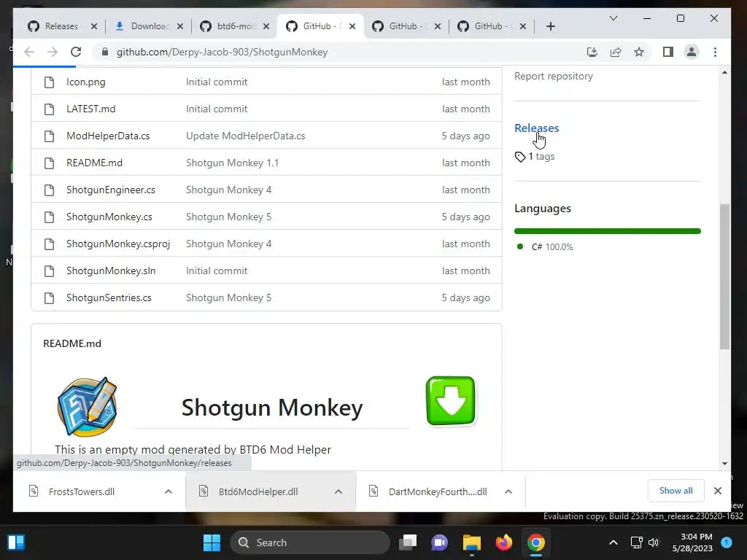This screenshot has height=560, width=747.
Task: Open the tab search dropdown arrow
Action: [614, 18]
